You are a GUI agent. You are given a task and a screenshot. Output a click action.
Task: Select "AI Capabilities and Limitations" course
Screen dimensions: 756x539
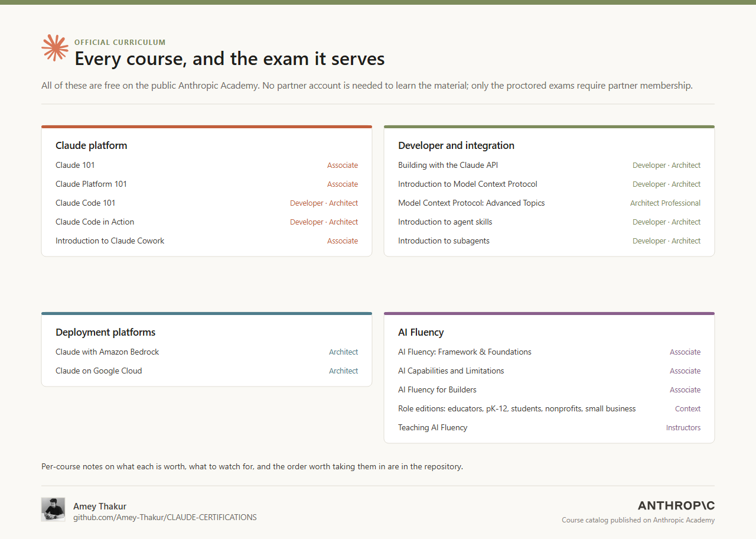tap(451, 371)
